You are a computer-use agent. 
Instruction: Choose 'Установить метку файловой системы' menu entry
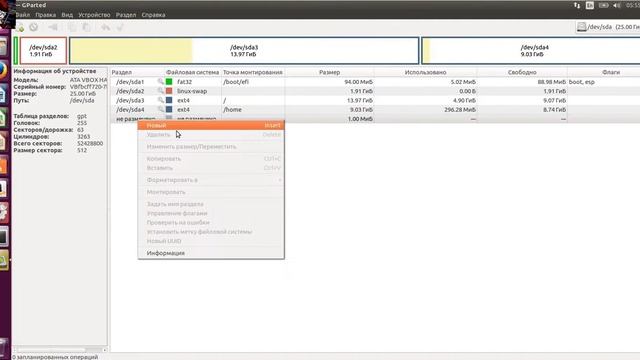[211, 232]
